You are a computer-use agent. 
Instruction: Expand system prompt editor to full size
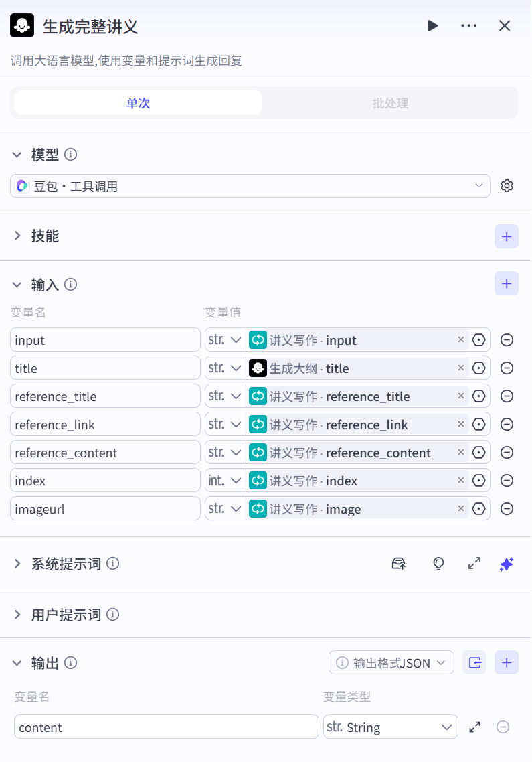474,564
